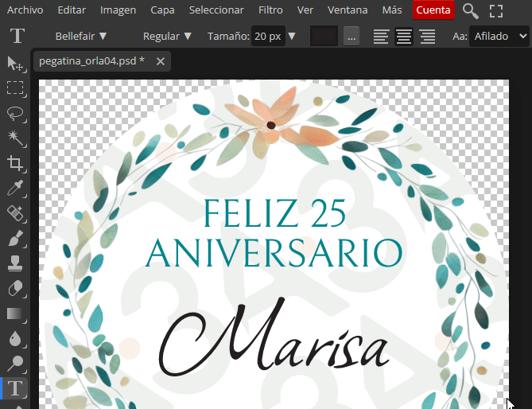Open the Seleccionar menu

216,10
